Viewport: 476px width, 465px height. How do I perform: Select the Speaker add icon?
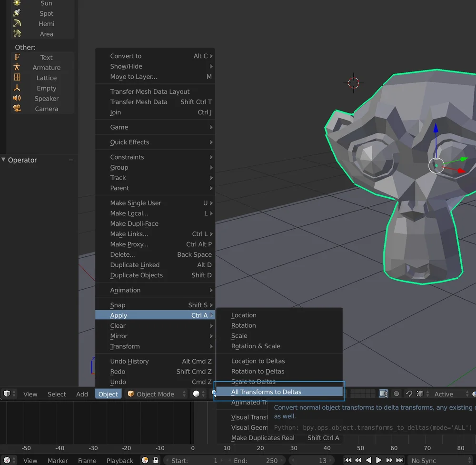point(16,98)
